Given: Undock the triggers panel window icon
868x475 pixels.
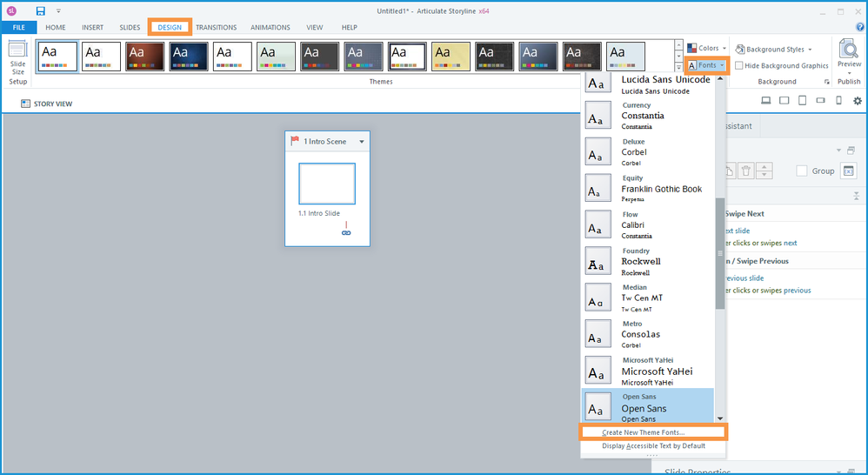Looking at the screenshot, I should (851, 151).
